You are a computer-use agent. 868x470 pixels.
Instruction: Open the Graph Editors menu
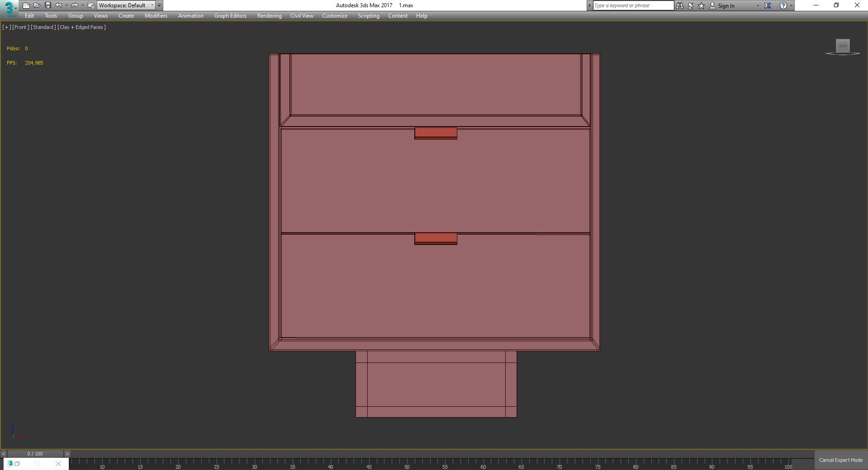point(230,16)
